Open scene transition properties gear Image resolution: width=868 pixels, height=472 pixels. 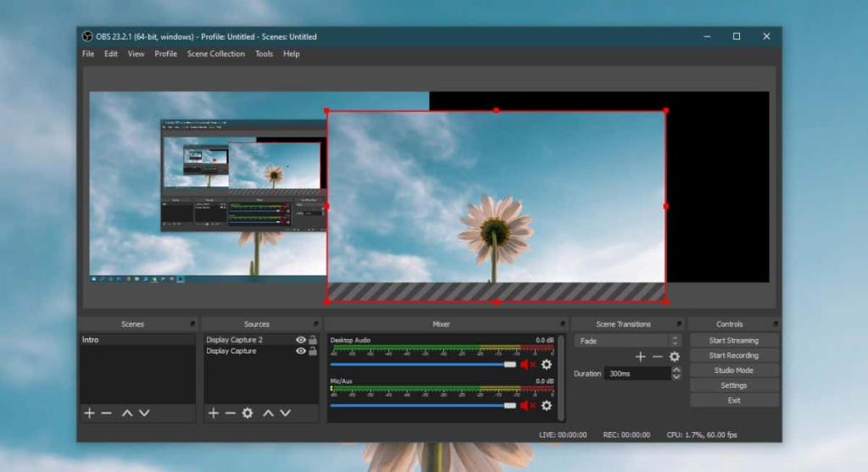(675, 357)
